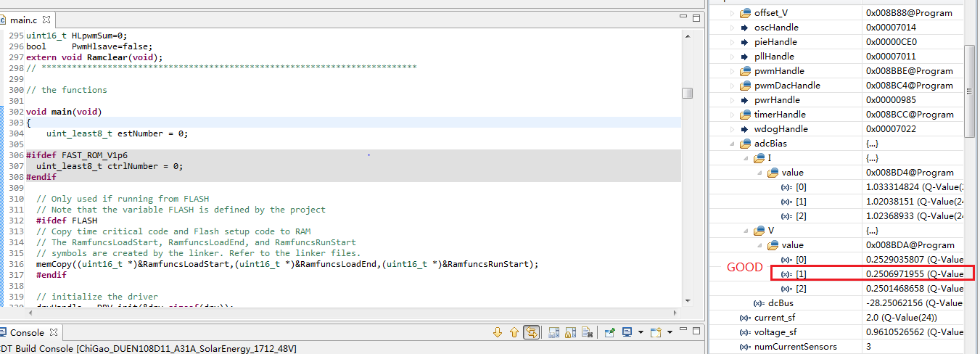The image size is (980, 354).
Task: Go to previous console error arrow
Action: [514, 332]
